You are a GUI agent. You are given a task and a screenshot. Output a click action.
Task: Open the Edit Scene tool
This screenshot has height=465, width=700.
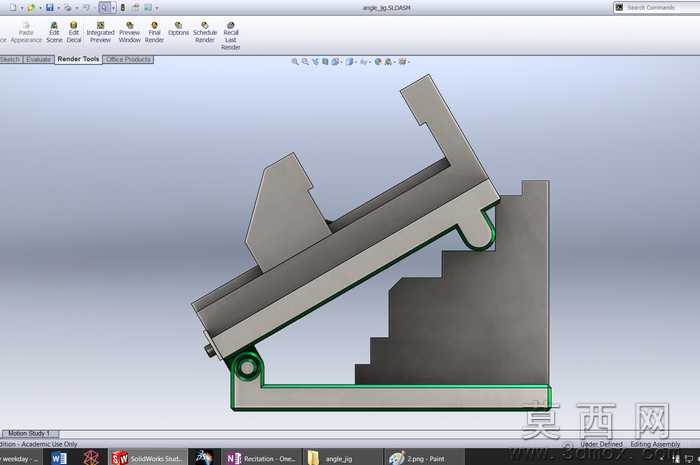[54, 33]
